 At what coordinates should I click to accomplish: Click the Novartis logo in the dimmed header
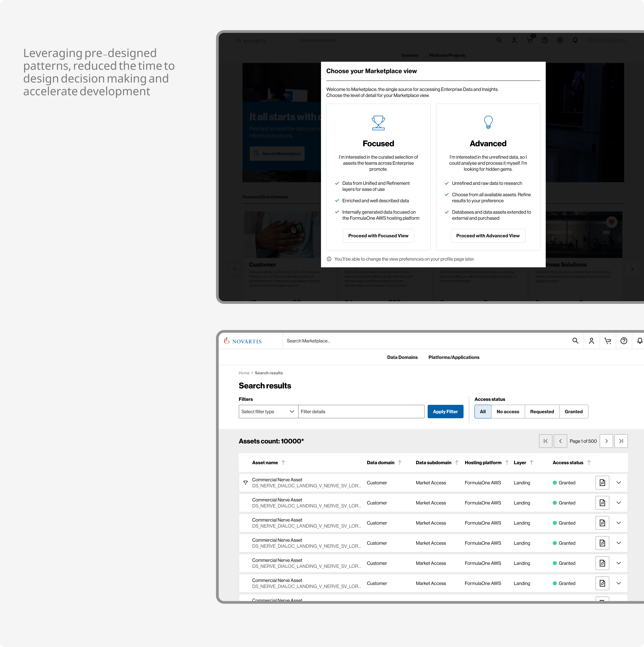pos(251,41)
